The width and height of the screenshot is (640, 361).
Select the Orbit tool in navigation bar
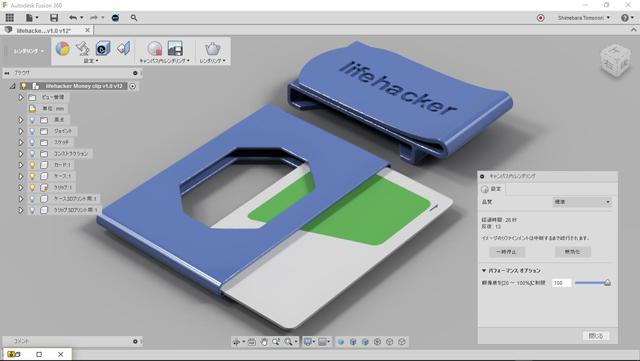pyautogui.click(x=236, y=342)
